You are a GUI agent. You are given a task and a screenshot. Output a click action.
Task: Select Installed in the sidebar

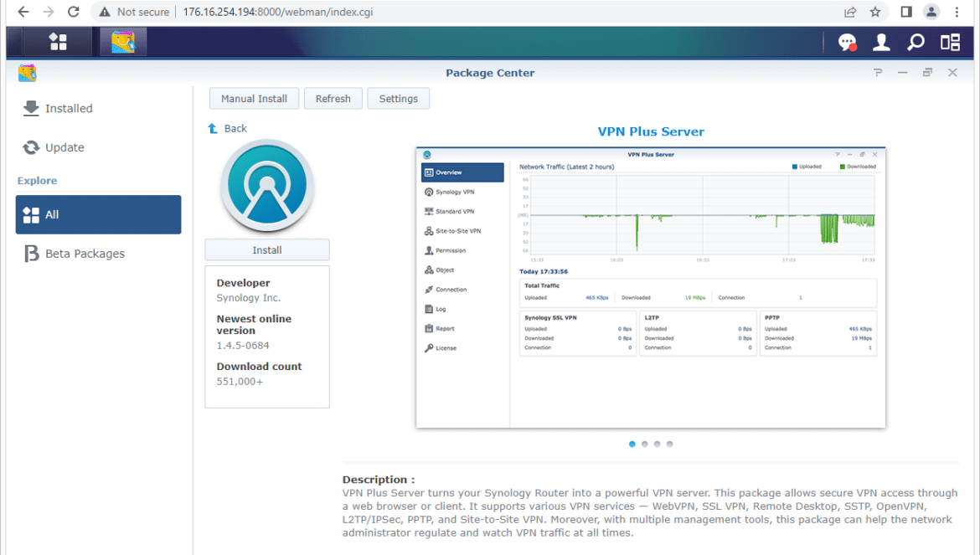[x=99, y=109]
